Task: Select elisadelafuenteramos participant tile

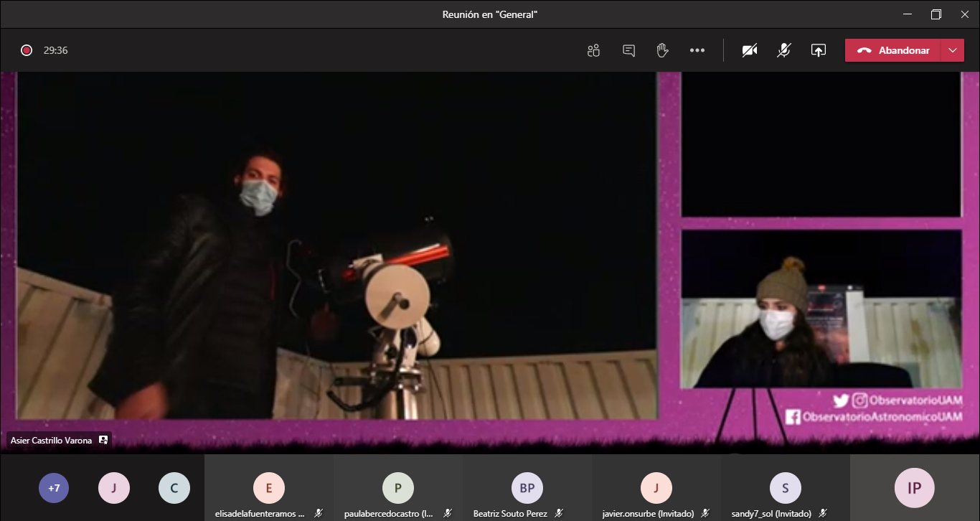Action: [x=269, y=489]
